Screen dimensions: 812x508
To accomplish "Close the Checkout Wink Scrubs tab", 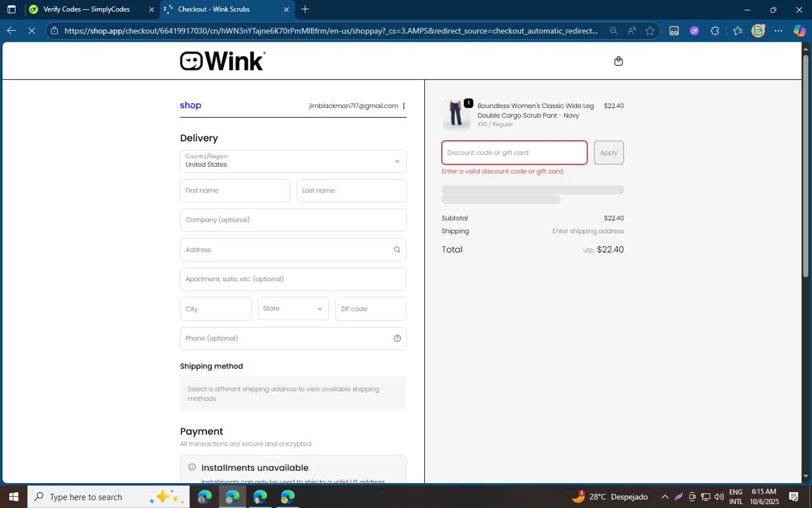I will coord(286,9).
